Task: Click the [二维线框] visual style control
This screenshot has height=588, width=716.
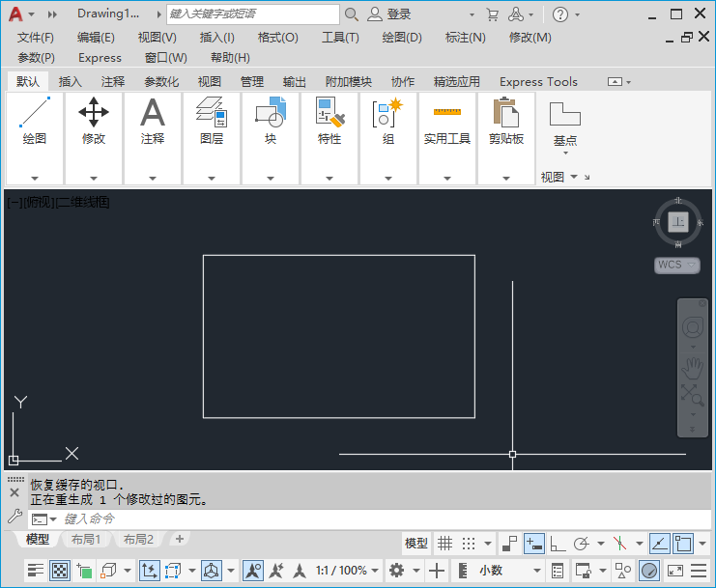Action: point(82,202)
